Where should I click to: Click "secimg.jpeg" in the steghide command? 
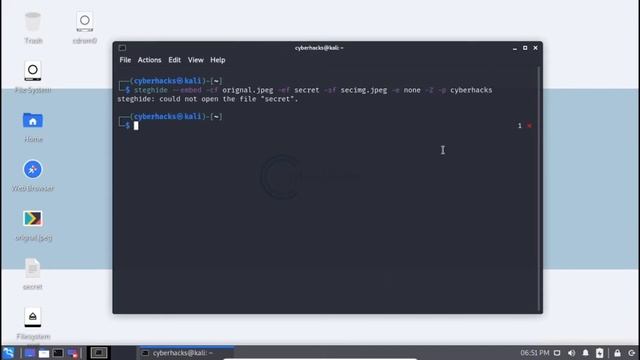pos(364,90)
